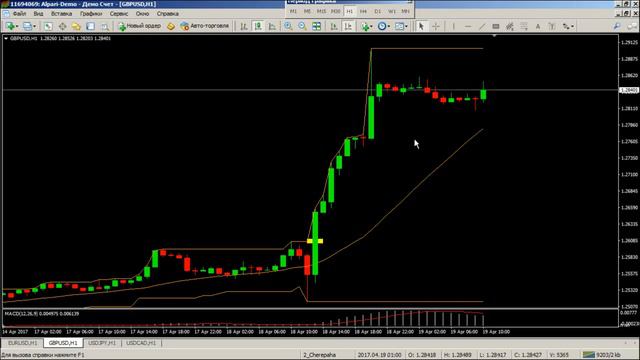The image size is (640, 360).
Task: Launch MetaEditor with the yellow diamond icon
Action: coord(171,27)
